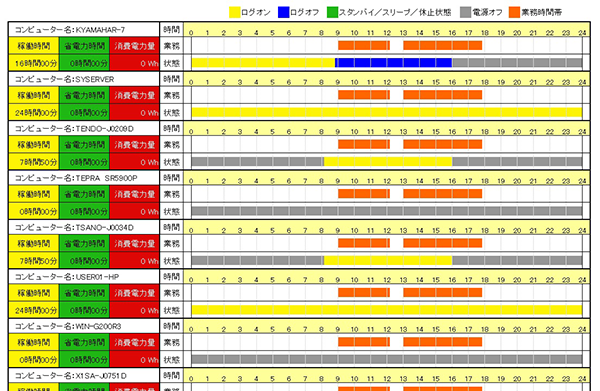Select the コンピューター名:WIN-G200R3 header cell
This screenshot has width=600, height=391.
[84, 326]
